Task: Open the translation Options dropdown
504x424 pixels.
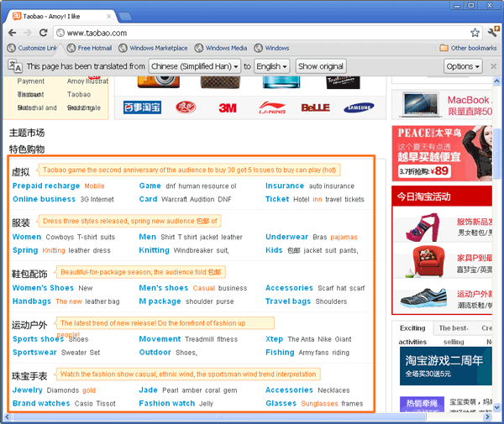Action: click(x=463, y=66)
